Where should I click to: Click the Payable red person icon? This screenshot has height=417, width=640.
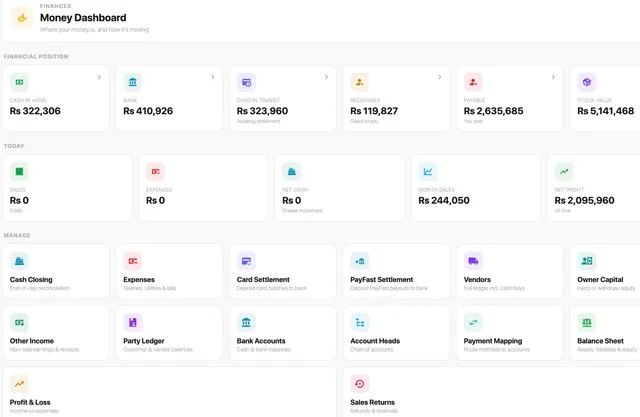point(473,82)
